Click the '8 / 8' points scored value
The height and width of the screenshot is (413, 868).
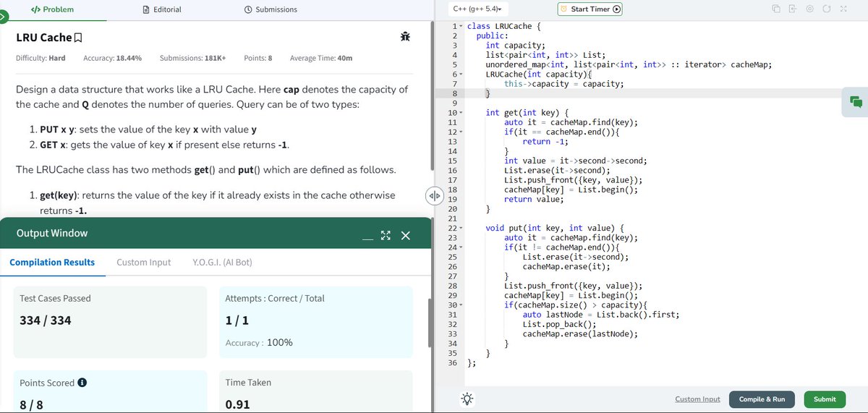31,406
